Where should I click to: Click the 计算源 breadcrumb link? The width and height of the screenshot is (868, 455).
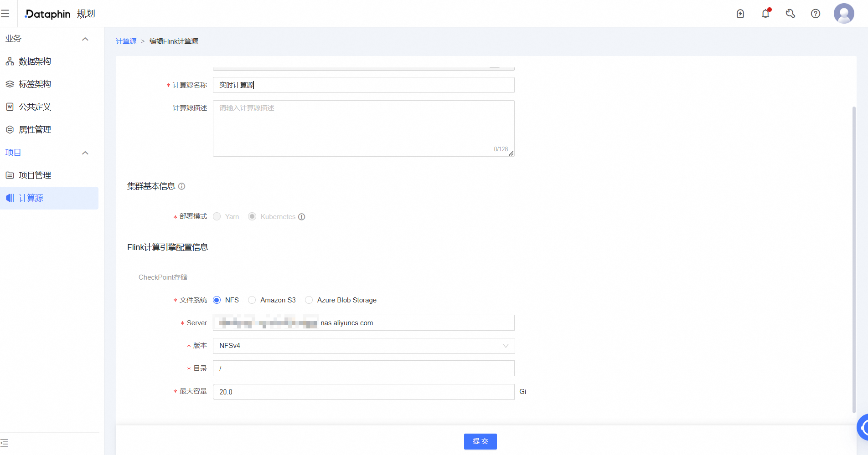[x=126, y=41]
